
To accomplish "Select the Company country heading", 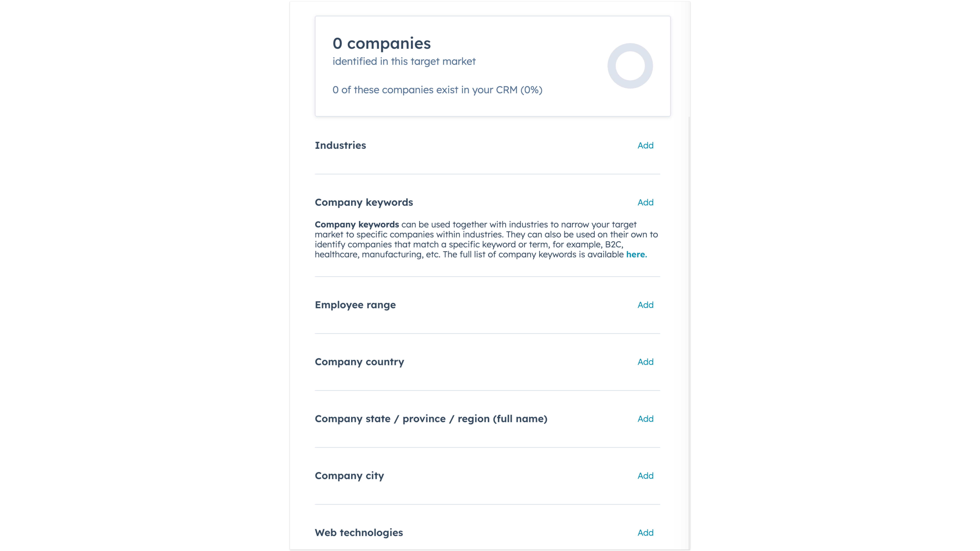I will (x=359, y=362).
